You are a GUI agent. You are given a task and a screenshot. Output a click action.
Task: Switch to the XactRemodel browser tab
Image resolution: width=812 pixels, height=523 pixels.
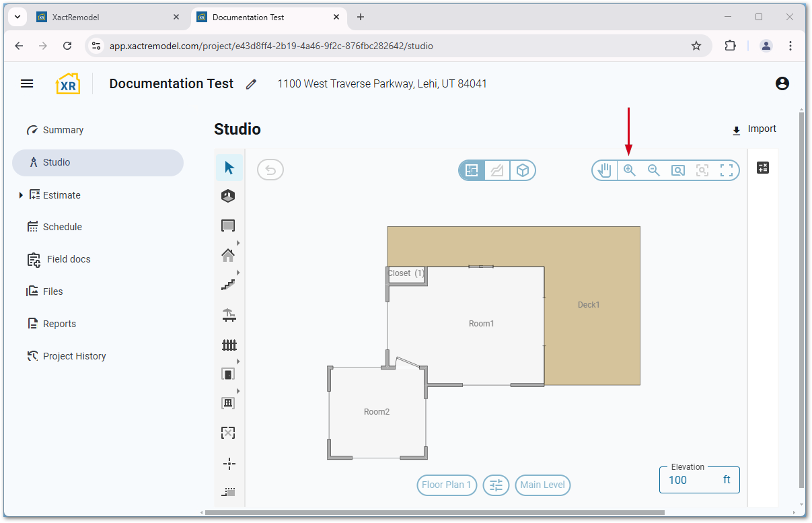pyautogui.click(x=108, y=18)
